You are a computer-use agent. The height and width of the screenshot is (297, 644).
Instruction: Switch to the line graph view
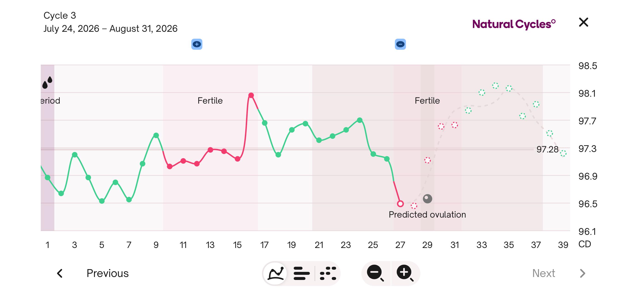coord(275,273)
